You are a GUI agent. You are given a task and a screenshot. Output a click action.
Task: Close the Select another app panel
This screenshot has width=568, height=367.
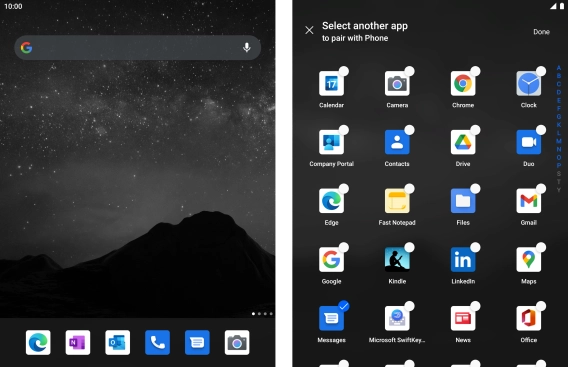309,30
